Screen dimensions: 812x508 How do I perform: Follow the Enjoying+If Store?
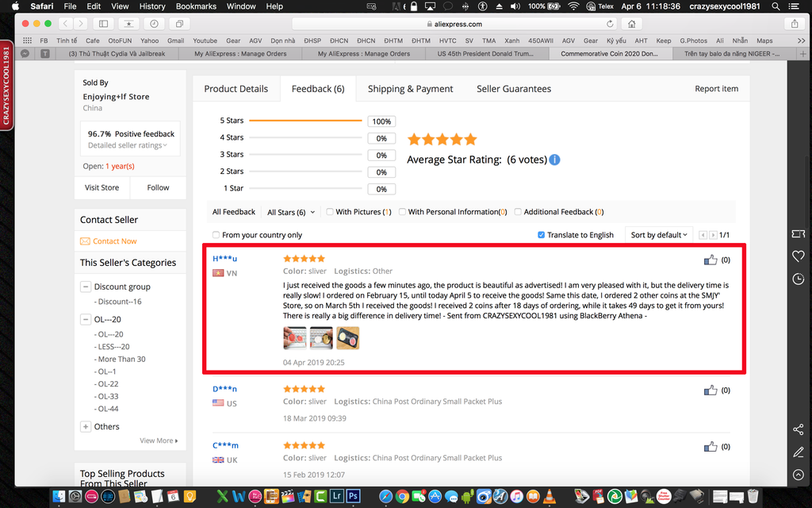[158, 187]
